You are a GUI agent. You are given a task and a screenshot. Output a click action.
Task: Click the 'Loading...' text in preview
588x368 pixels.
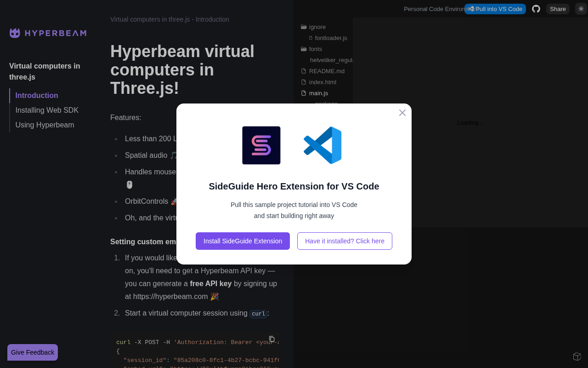[x=470, y=122]
